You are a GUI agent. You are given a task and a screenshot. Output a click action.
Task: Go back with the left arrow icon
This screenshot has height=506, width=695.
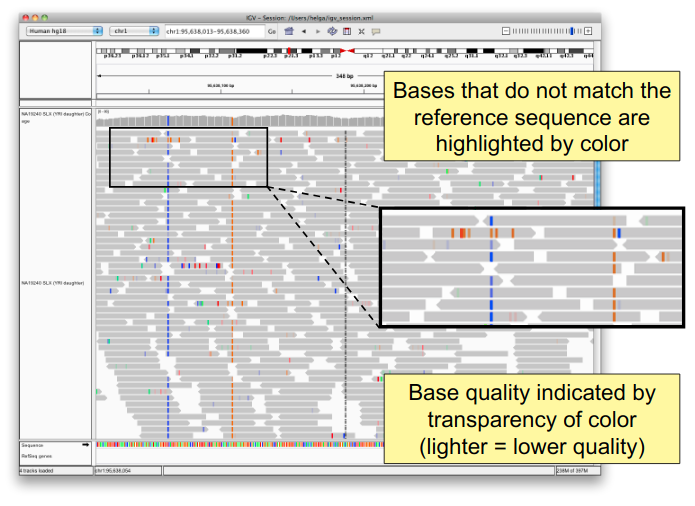pos(304,31)
